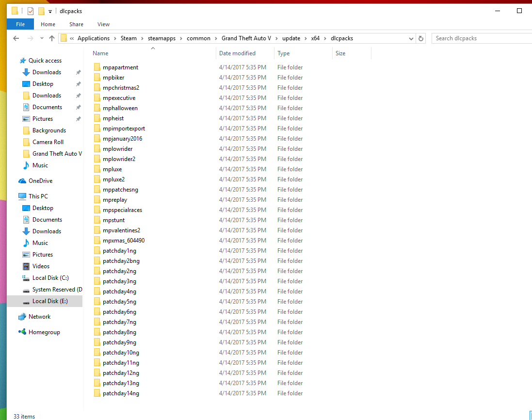
Task: Open Camera Roll folder in Quick access
Action: coord(48,142)
